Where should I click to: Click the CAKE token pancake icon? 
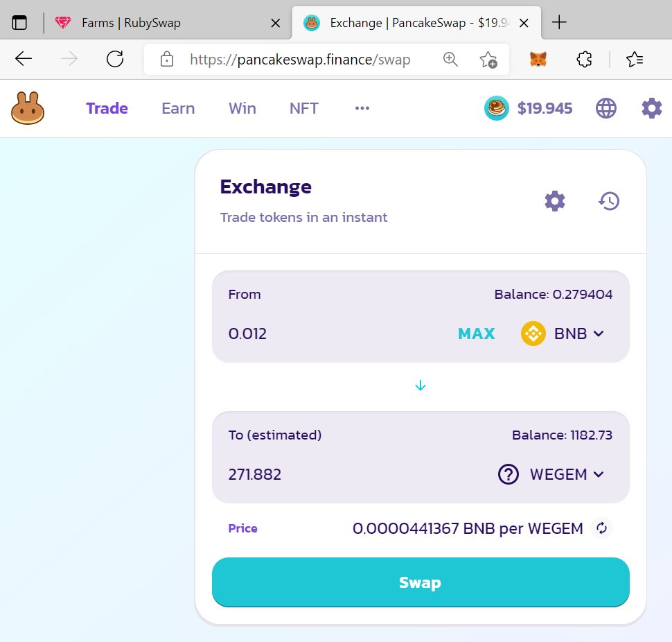coord(496,108)
